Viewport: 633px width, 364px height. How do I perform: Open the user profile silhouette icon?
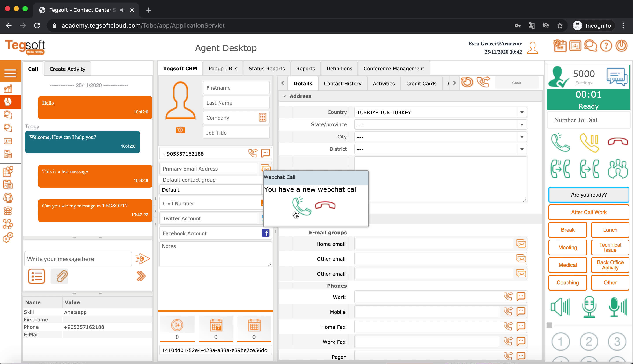tap(532, 48)
